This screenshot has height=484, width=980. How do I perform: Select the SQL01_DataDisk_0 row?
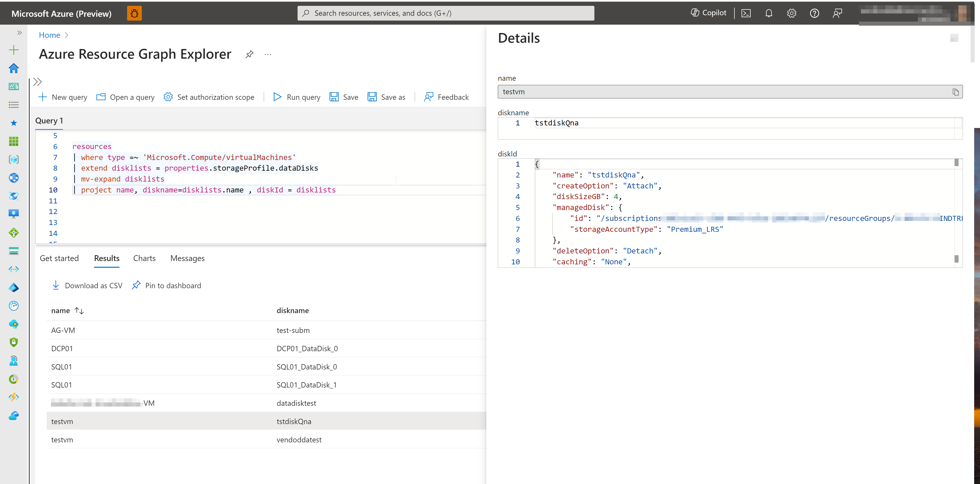click(x=266, y=367)
